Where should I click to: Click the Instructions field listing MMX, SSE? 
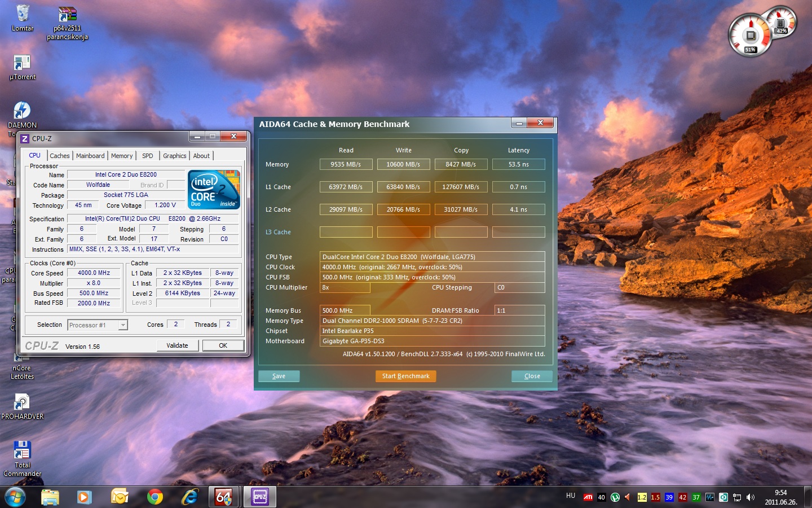pos(153,249)
